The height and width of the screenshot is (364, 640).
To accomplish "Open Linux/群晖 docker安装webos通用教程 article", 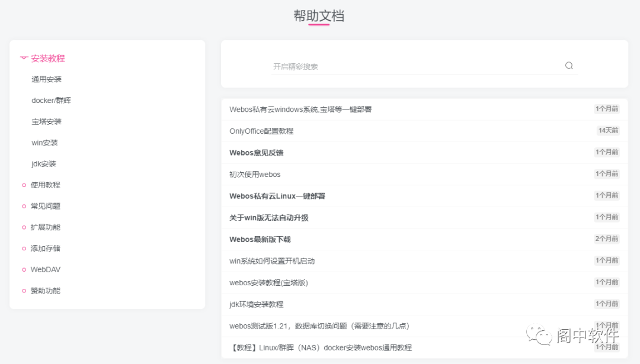I will 321,347.
